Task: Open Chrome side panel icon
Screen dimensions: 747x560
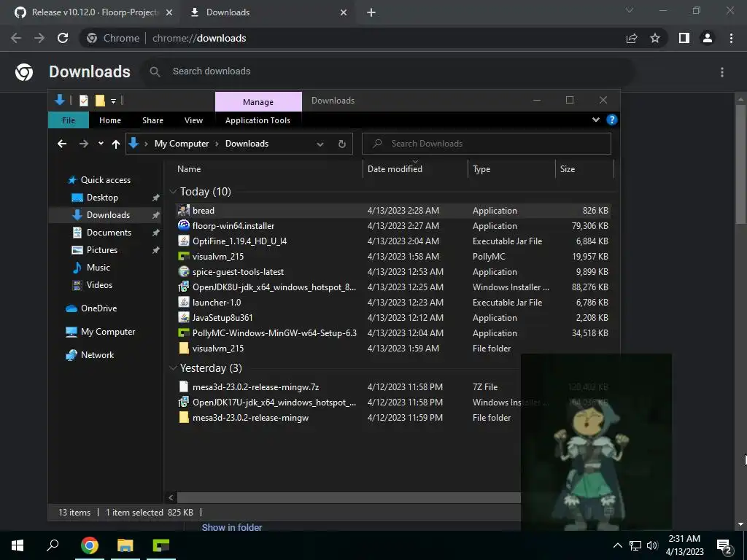Action: point(684,38)
